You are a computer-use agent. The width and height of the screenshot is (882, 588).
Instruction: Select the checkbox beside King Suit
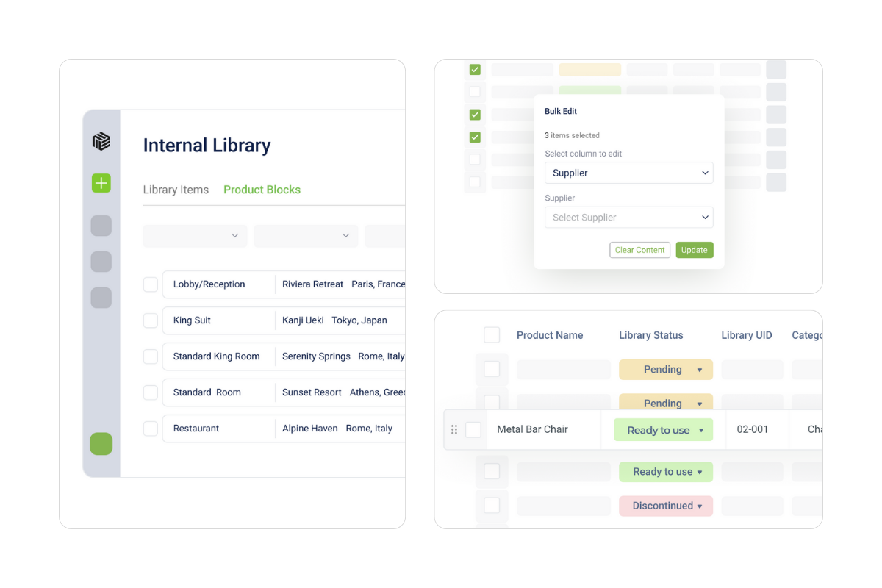(x=150, y=320)
